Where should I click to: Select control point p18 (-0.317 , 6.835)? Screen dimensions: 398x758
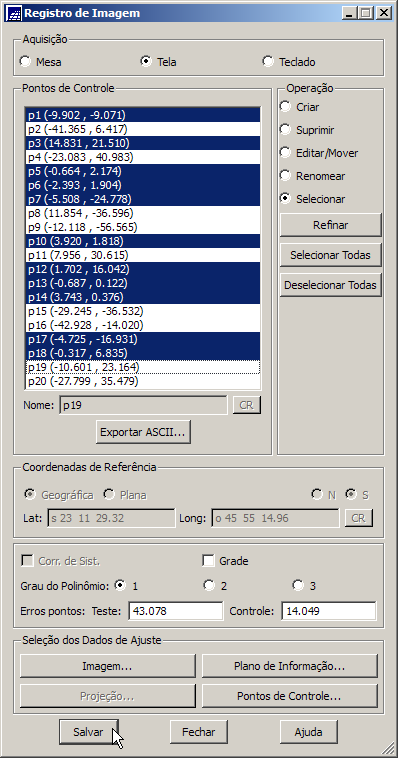pyautogui.click(x=143, y=353)
